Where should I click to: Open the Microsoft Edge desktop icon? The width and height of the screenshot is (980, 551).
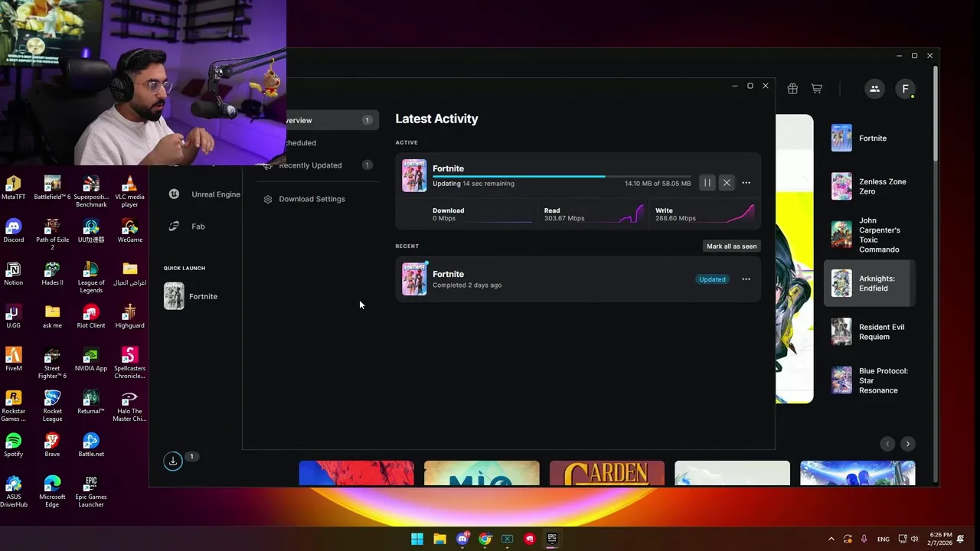(x=52, y=491)
